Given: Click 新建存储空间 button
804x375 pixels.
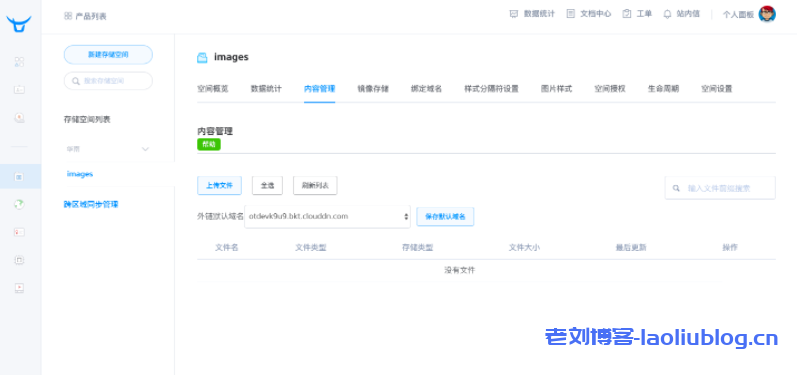Looking at the screenshot, I should tap(108, 54).
